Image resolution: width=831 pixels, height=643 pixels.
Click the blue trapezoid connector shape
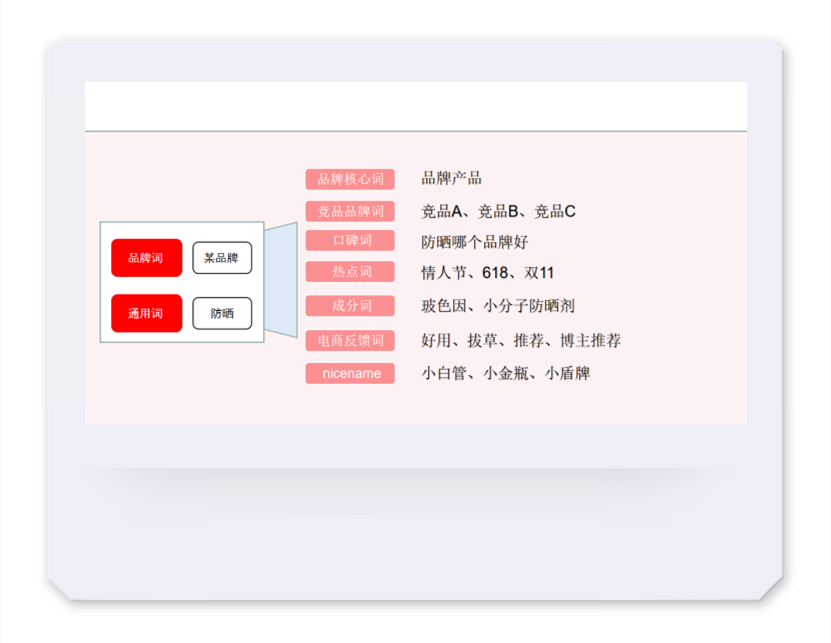point(282,280)
